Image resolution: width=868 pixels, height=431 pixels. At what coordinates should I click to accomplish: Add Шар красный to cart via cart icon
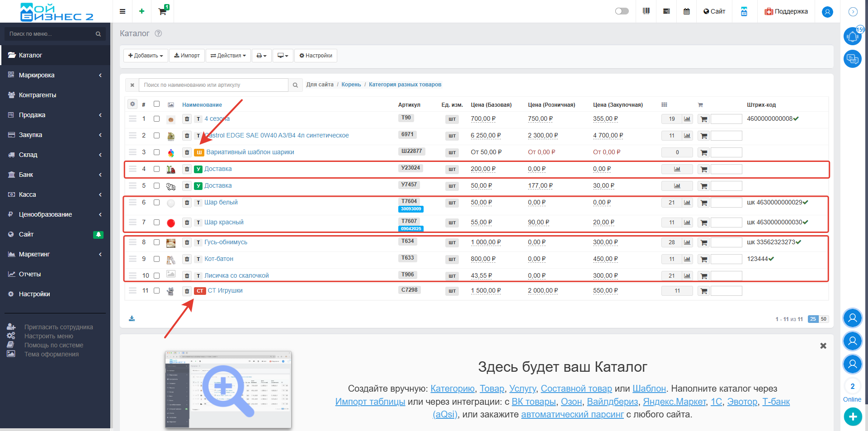(x=703, y=223)
